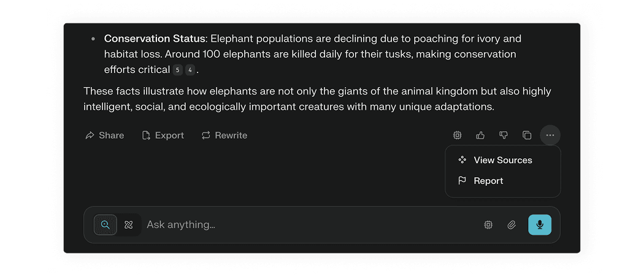Collapse the three-dot more options menu
This screenshot has height=276, width=644.
coord(550,135)
